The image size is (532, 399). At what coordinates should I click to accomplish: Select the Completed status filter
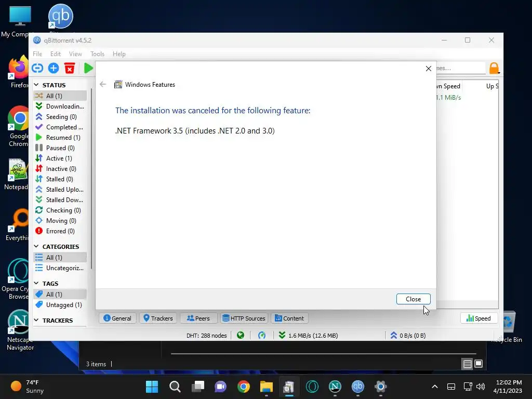pos(60,127)
